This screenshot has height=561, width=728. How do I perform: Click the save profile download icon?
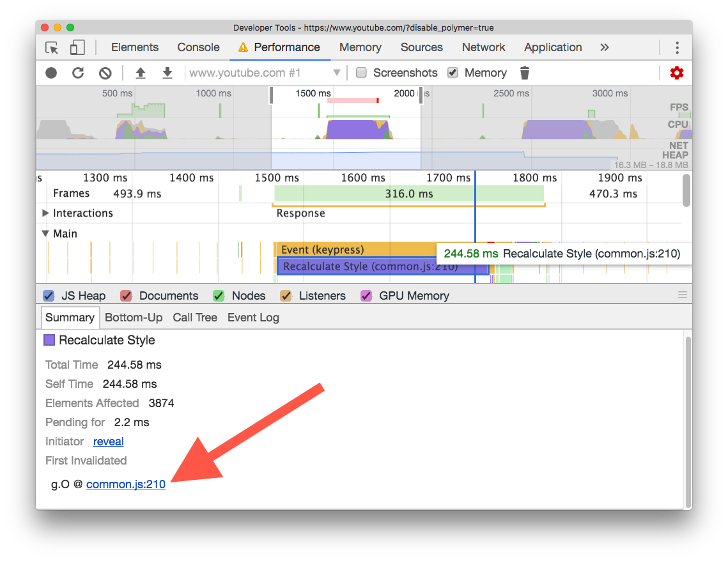point(167,73)
